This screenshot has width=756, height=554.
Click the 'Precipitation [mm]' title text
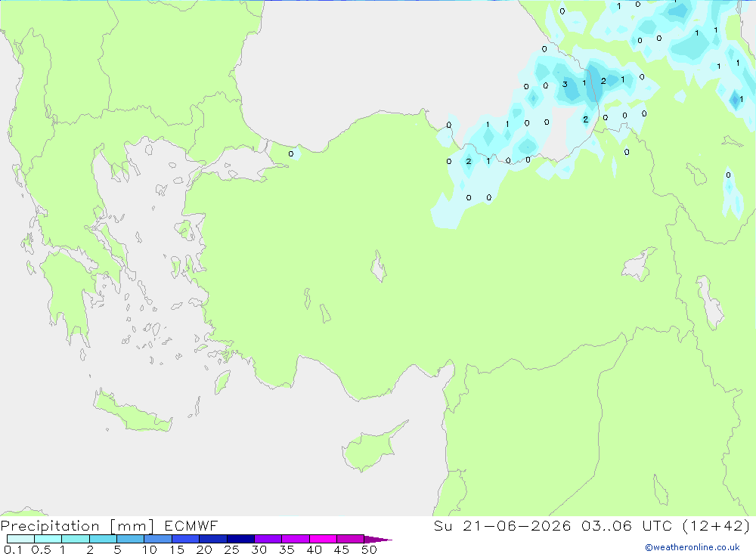[x=77, y=526]
